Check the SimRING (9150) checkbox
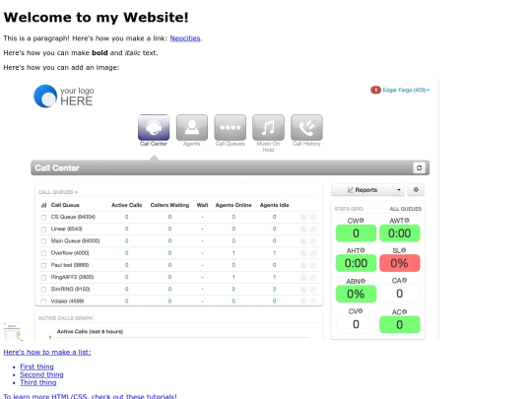Screen dimensions: 532x399 point(43,290)
